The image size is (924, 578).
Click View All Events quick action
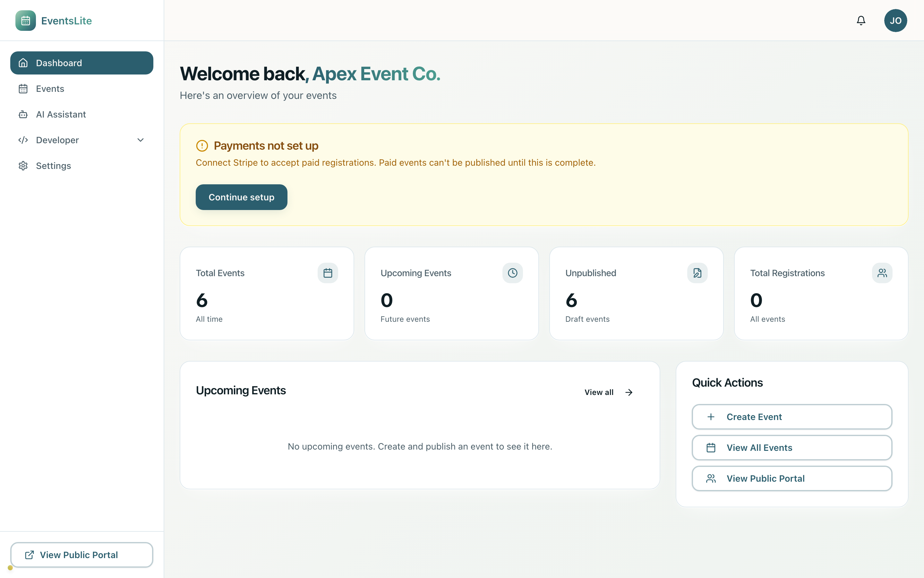coord(792,448)
